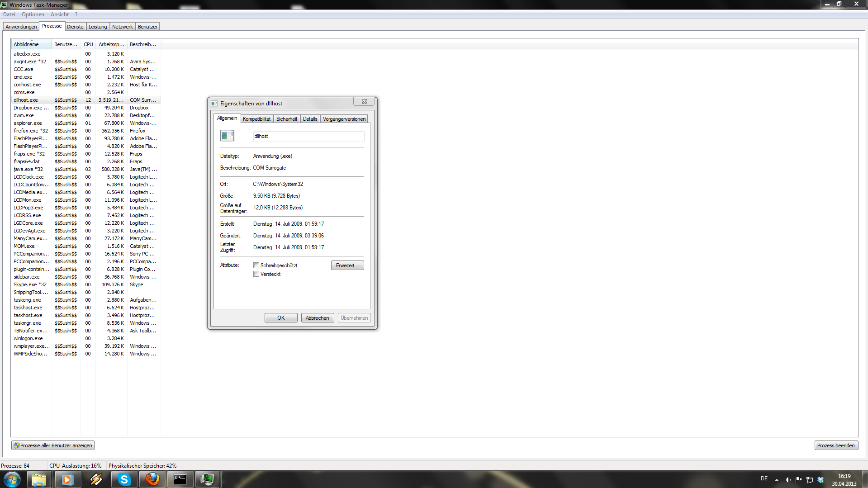The image size is (868, 488).
Task: Click Prozesse aller Benutzer anzeigen
Action: tap(53, 445)
